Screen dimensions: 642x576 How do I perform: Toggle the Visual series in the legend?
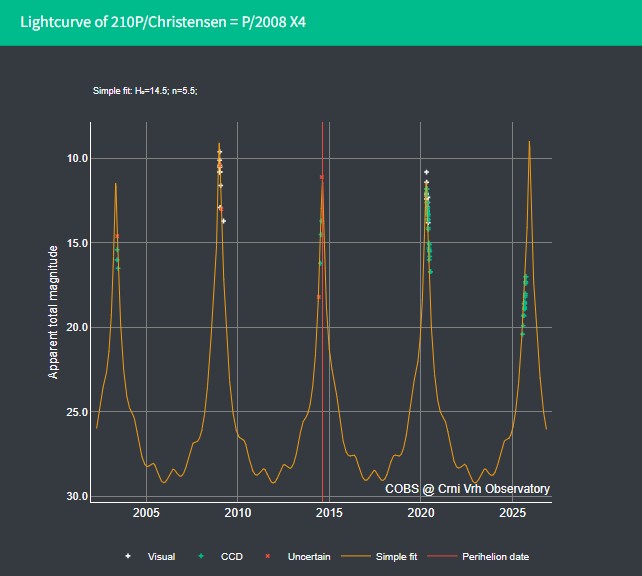tap(161, 556)
